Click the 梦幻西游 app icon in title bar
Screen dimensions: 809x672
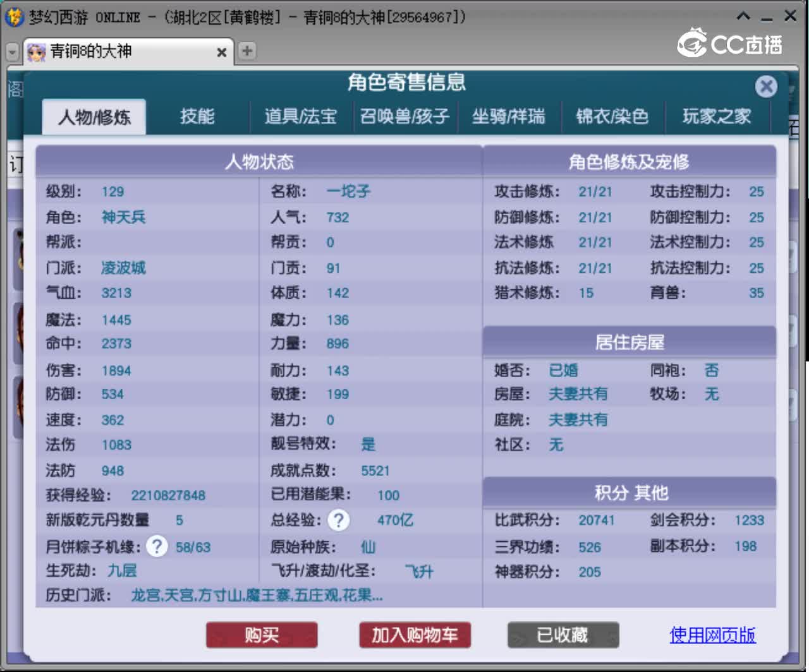point(14,16)
